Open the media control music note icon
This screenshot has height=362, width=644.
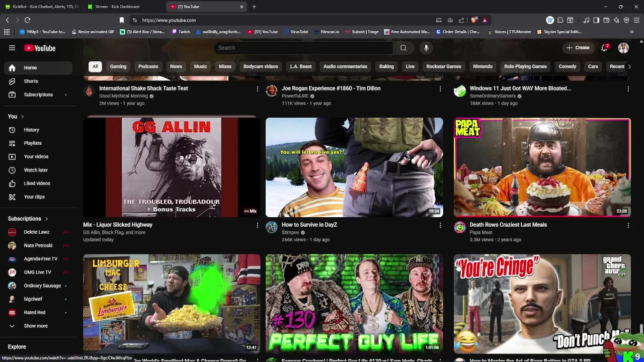(586, 20)
